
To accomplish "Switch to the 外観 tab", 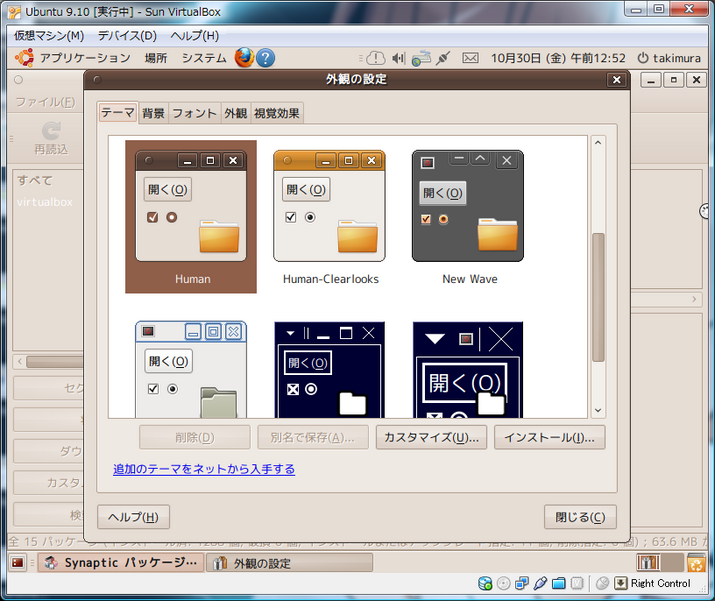I will [236, 113].
